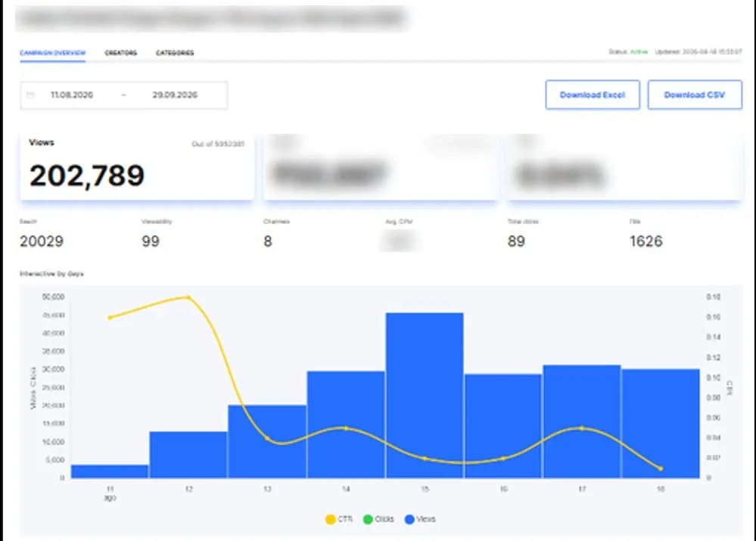Click the Download CSV button
Screen dimensions: 756x541
(x=695, y=95)
